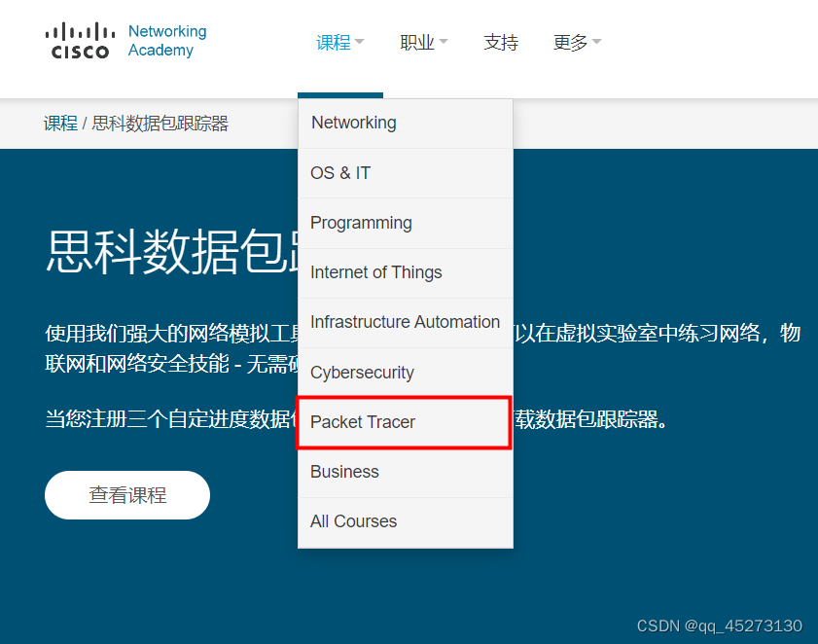818x644 pixels.
Task: Open Internet of Things category
Action: (406, 273)
